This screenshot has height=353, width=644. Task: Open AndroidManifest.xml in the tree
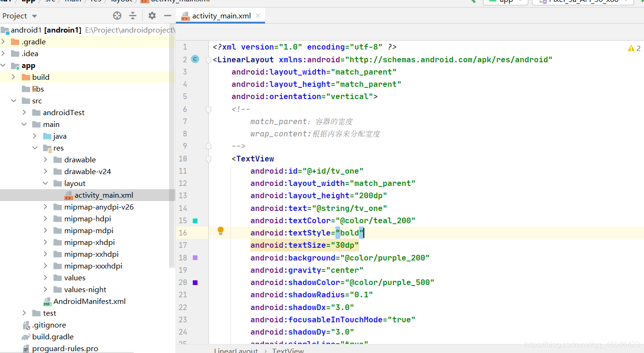click(x=87, y=301)
